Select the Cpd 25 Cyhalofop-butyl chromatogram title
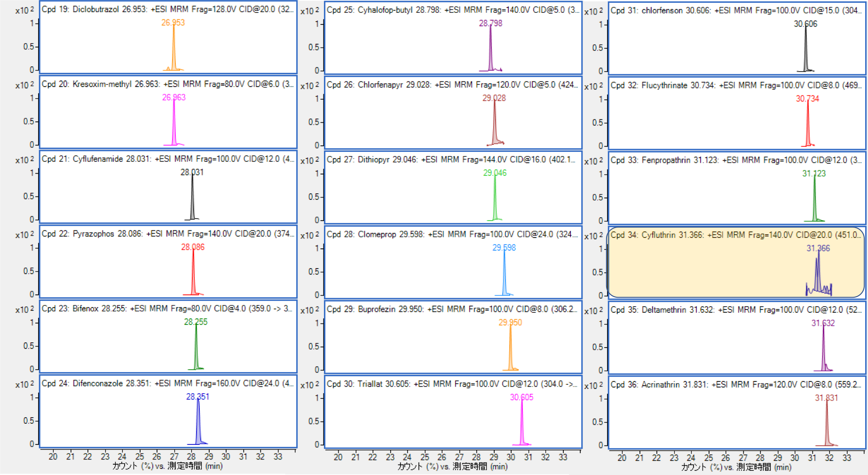 tap(453, 10)
